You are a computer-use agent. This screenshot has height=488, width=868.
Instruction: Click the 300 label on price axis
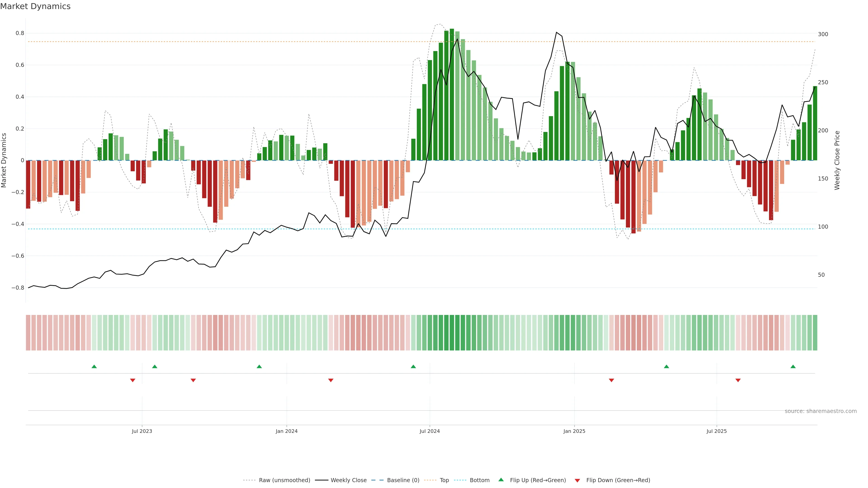(823, 34)
